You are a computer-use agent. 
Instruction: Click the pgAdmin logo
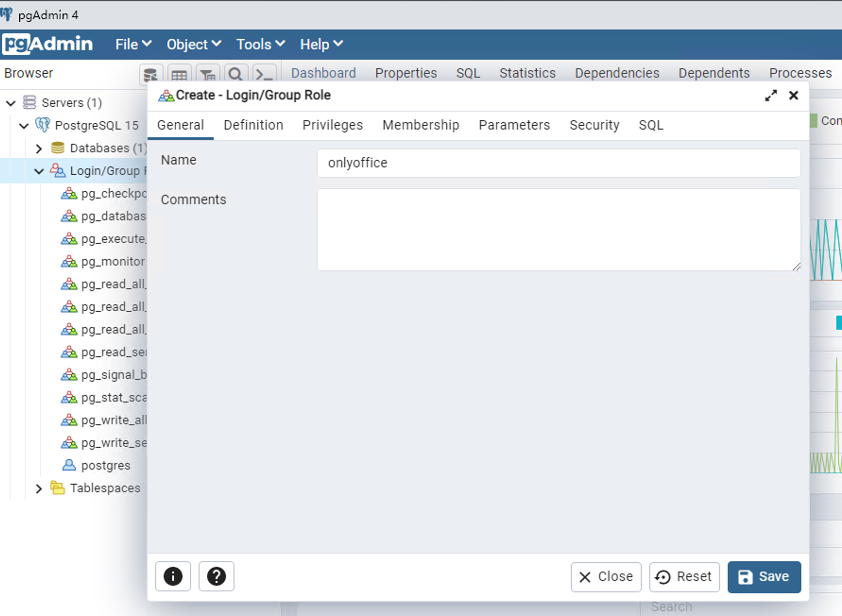48,44
